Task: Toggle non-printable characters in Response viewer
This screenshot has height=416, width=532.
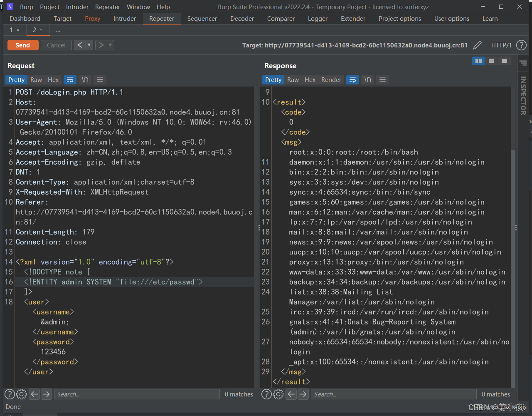Action: coord(367,80)
